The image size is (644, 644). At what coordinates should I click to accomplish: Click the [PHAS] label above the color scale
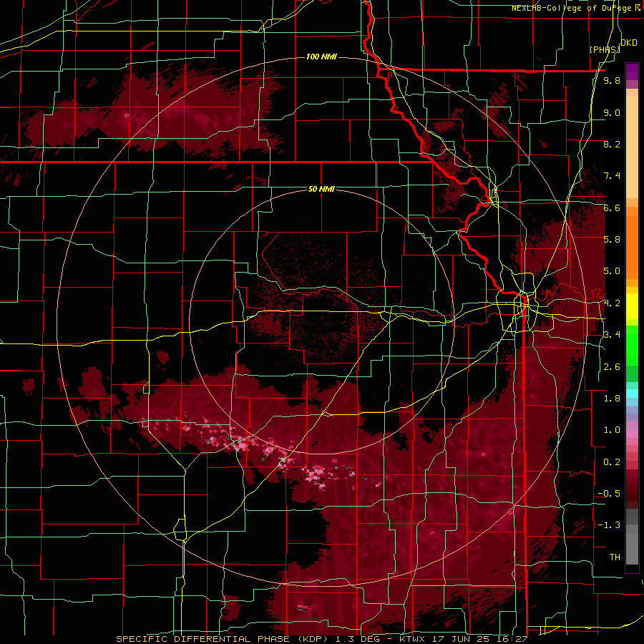pos(605,49)
